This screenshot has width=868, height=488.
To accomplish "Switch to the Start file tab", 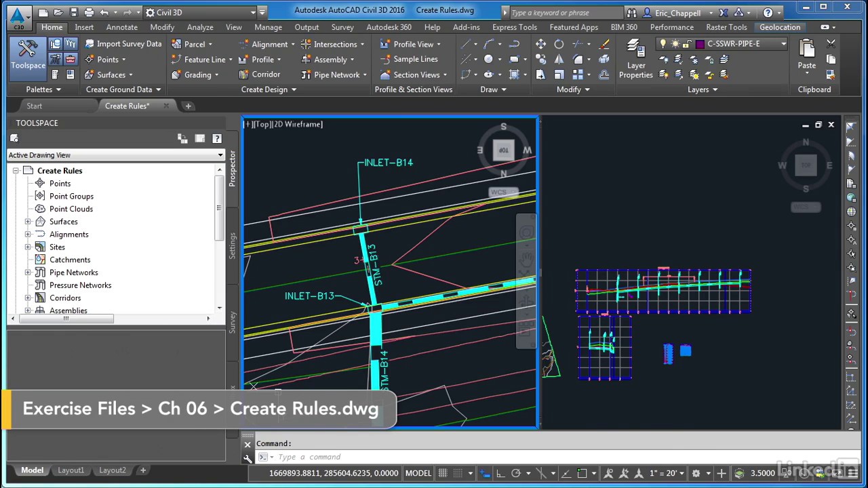I will (x=34, y=106).
